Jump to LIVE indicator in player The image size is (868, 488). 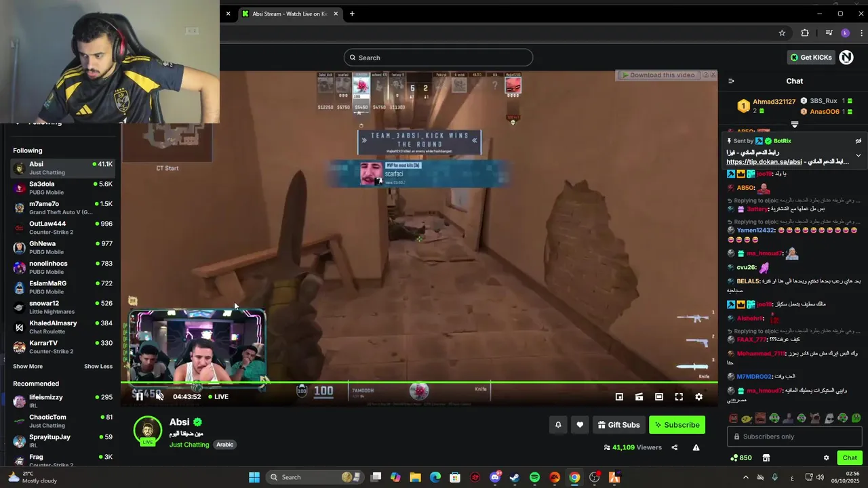pos(218,396)
